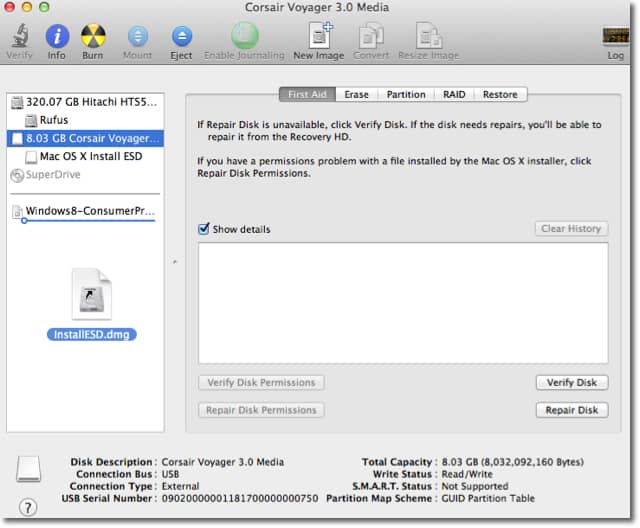The width and height of the screenshot is (640, 528).
Task: Click the Convert toolbar icon
Action: point(371,35)
